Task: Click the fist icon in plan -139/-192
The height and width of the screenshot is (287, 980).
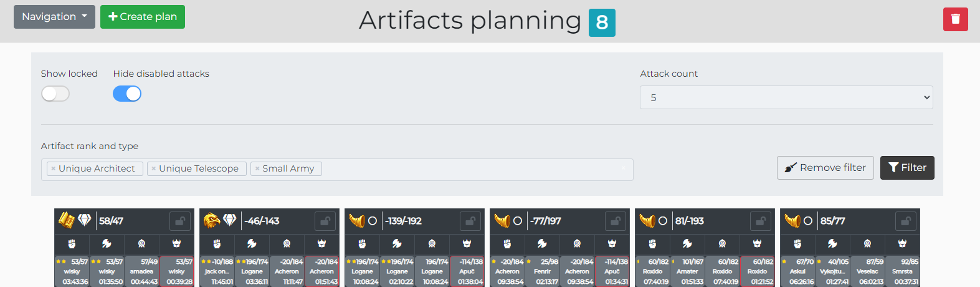Action: tap(362, 243)
